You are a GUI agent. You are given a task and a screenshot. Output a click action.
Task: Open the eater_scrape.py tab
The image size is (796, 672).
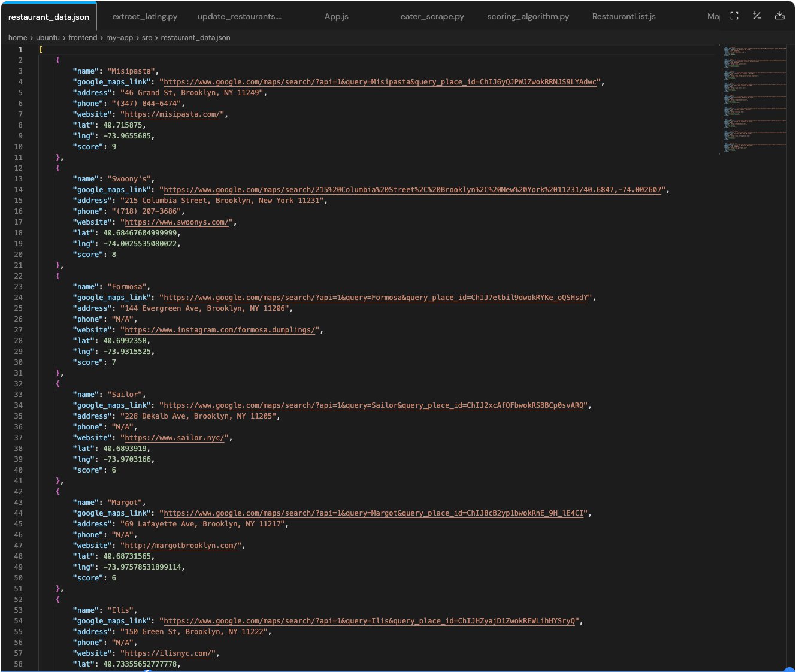tap(432, 17)
